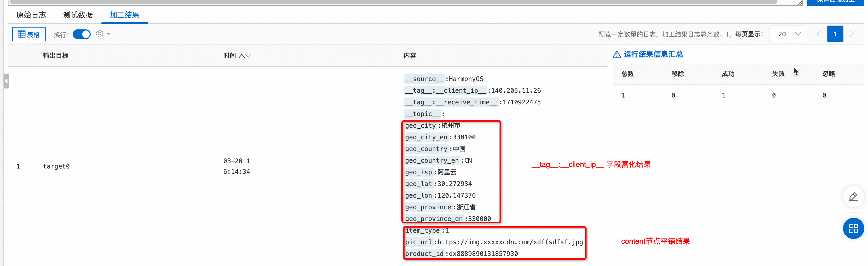Viewport: 868px width, 266px height.
Task: Go to the next results page
Action: (x=852, y=34)
